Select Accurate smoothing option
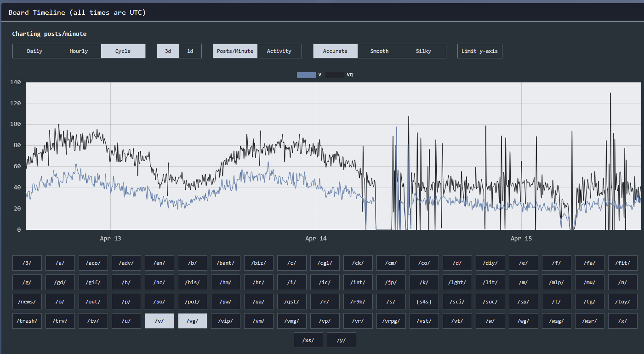The height and width of the screenshot is (354, 644). pos(336,51)
